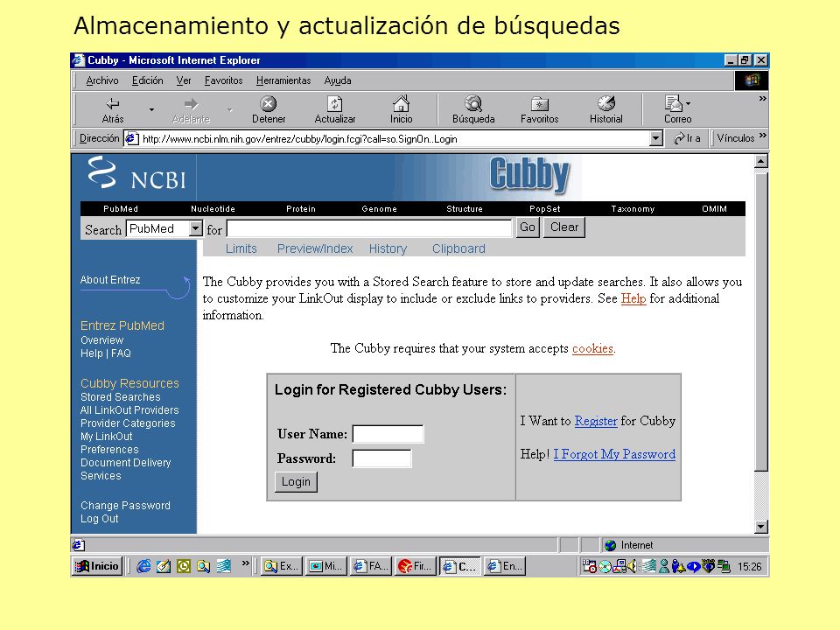The height and width of the screenshot is (630, 840).
Task: Click the speaker volume tray icon
Action: tap(632, 566)
